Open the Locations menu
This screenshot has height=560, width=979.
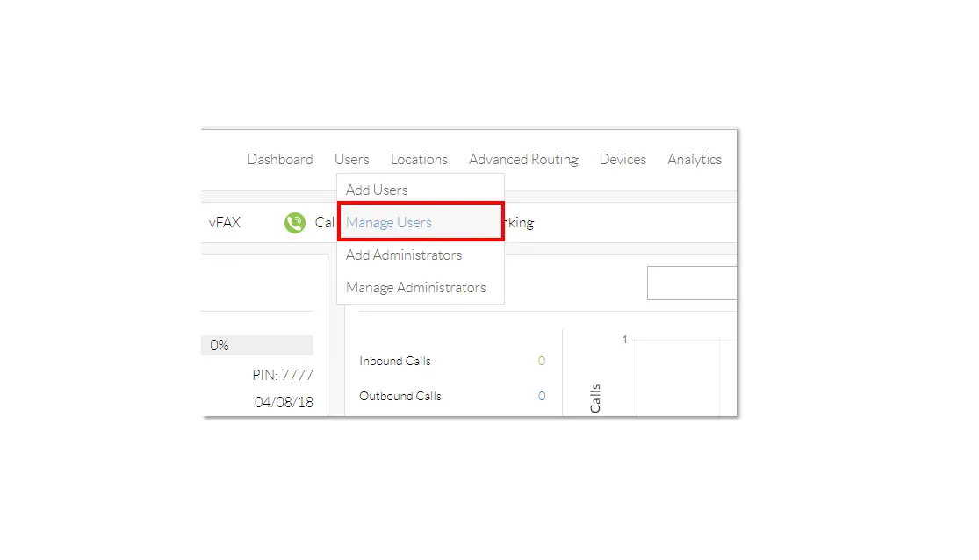point(419,160)
